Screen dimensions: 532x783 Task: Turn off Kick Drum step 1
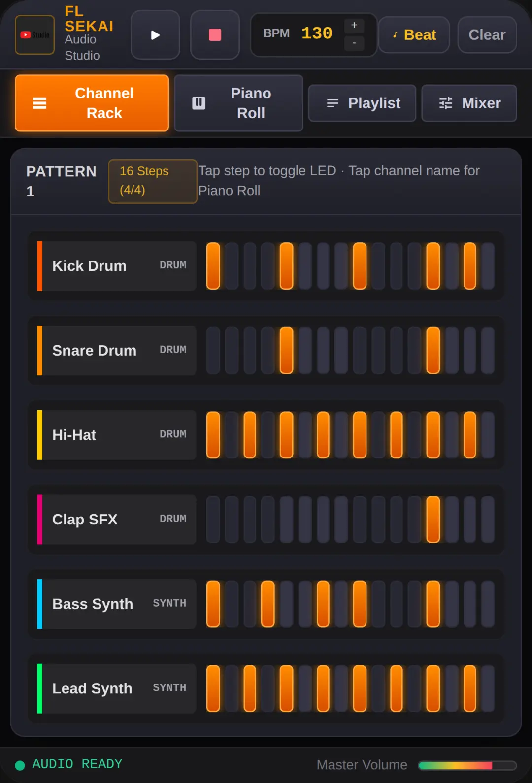point(213,266)
